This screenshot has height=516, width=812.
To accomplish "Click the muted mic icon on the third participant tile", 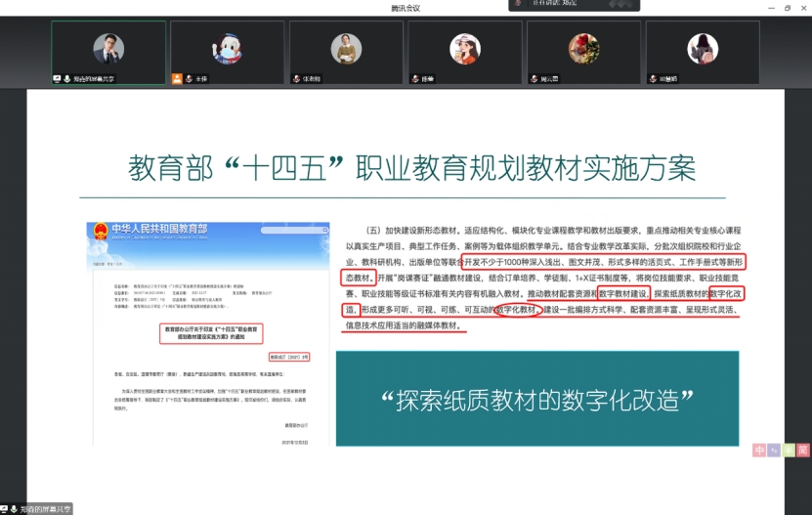I will (296, 79).
